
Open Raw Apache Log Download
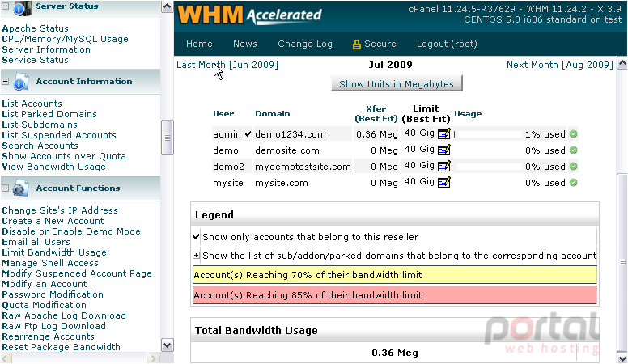pyautogui.click(x=64, y=315)
